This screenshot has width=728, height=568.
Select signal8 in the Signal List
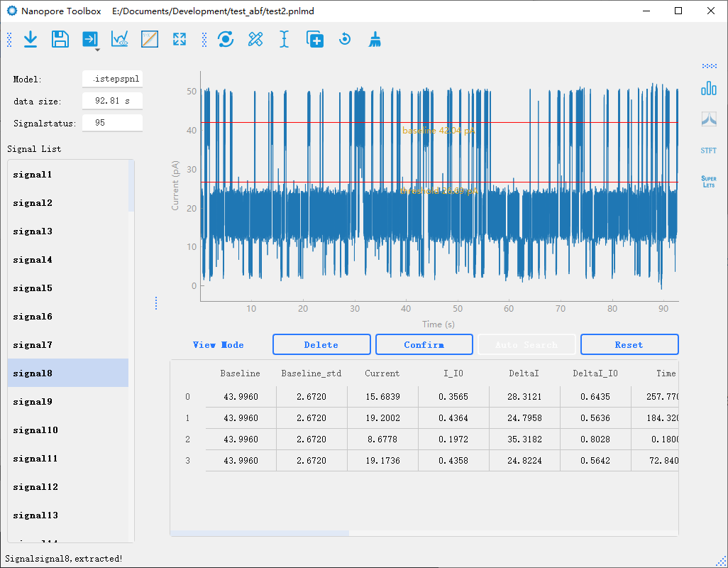pyautogui.click(x=68, y=373)
